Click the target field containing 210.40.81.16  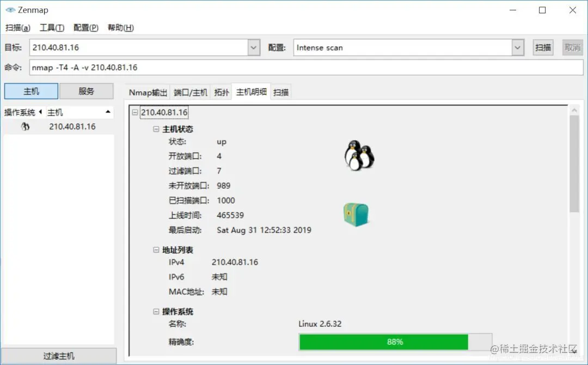(139, 47)
